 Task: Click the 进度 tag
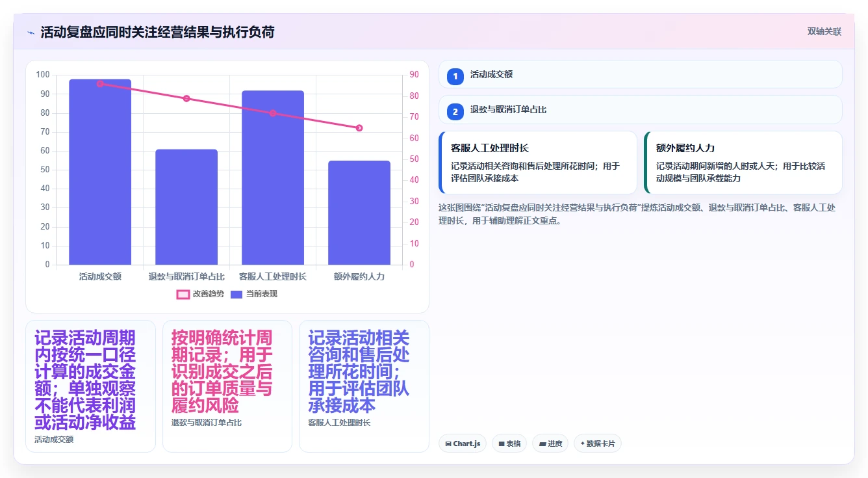550,444
